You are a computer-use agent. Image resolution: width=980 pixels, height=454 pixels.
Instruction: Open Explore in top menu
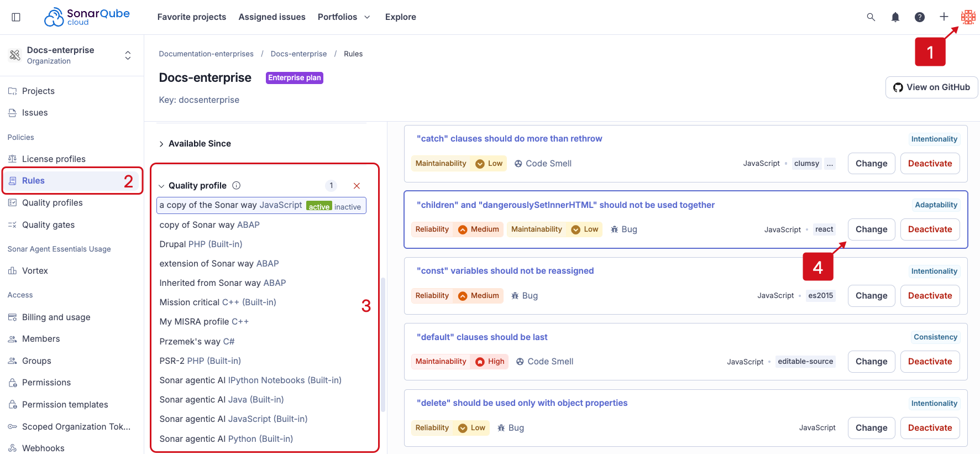401,17
